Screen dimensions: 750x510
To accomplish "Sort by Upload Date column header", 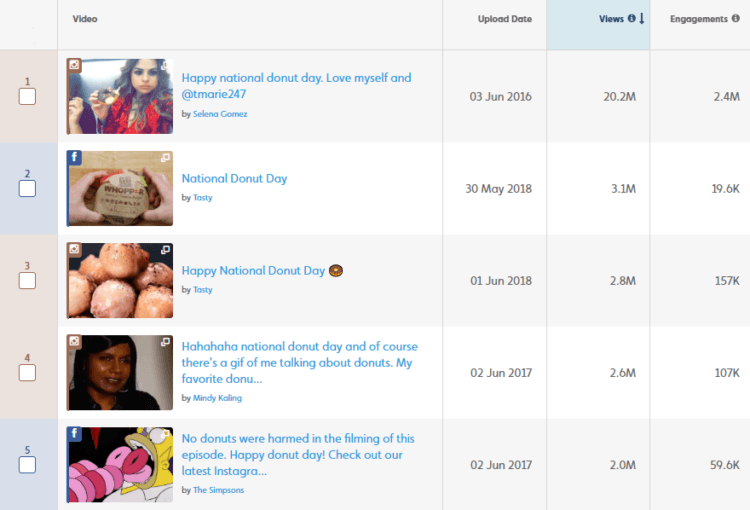I will tap(505, 19).
